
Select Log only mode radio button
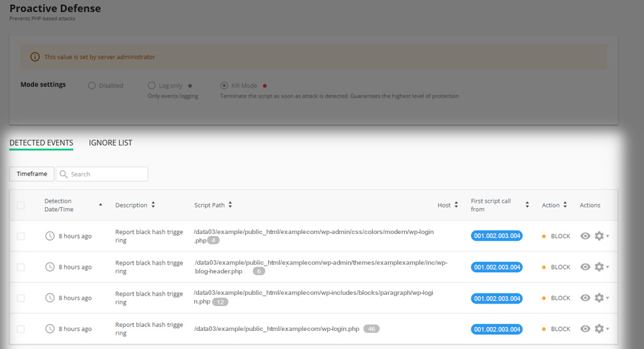point(152,86)
